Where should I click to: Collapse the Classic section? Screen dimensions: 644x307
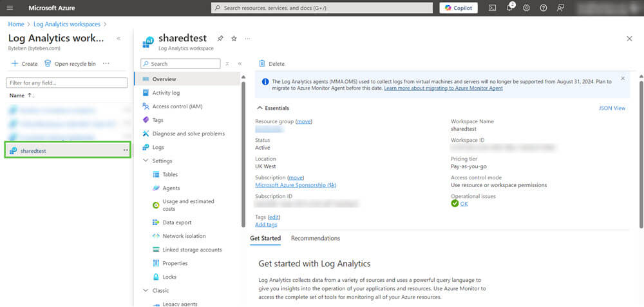146,290
